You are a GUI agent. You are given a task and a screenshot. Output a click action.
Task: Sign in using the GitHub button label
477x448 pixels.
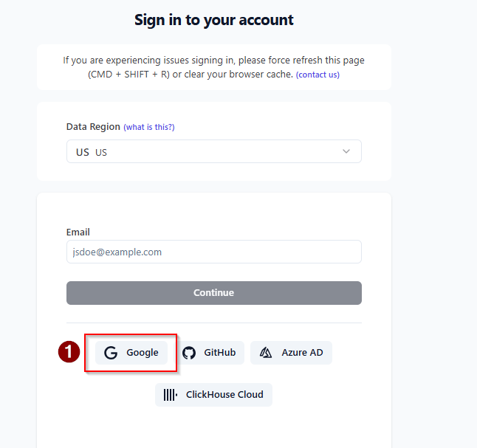coord(219,353)
